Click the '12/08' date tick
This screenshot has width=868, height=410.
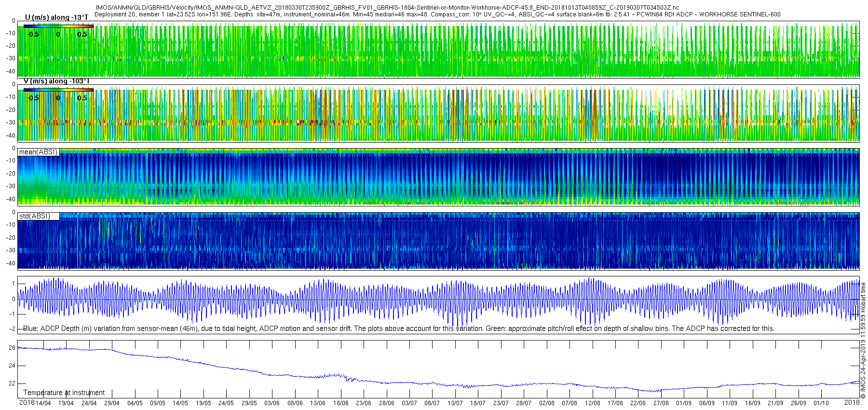point(593,403)
